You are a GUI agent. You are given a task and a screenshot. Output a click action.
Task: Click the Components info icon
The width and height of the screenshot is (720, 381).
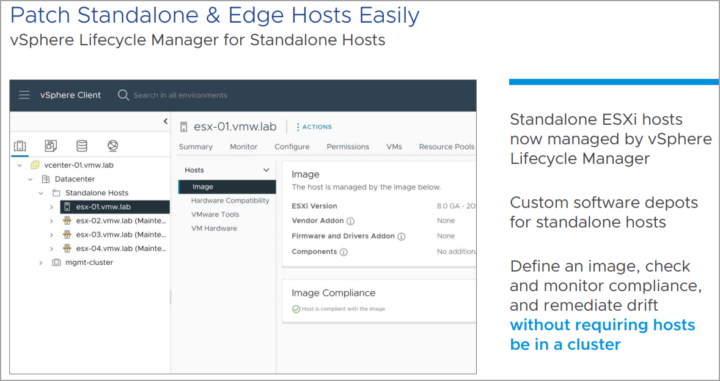click(x=343, y=252)
